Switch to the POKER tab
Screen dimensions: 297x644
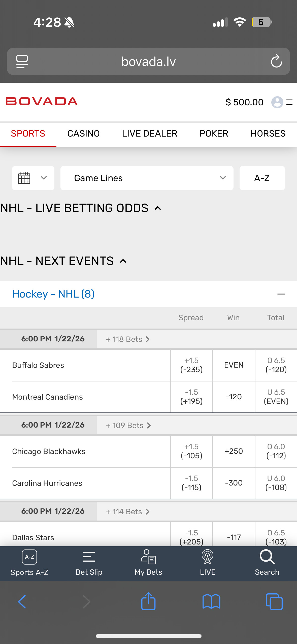214,134
